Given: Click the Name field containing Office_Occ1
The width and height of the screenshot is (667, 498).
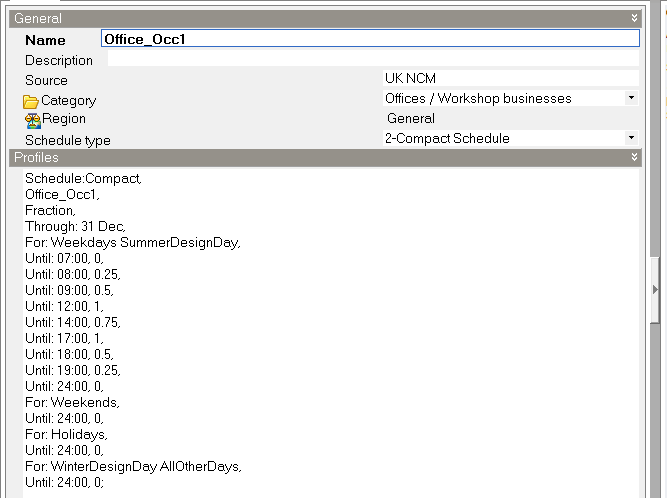Looking at the screenshot, I should (370, 39).
